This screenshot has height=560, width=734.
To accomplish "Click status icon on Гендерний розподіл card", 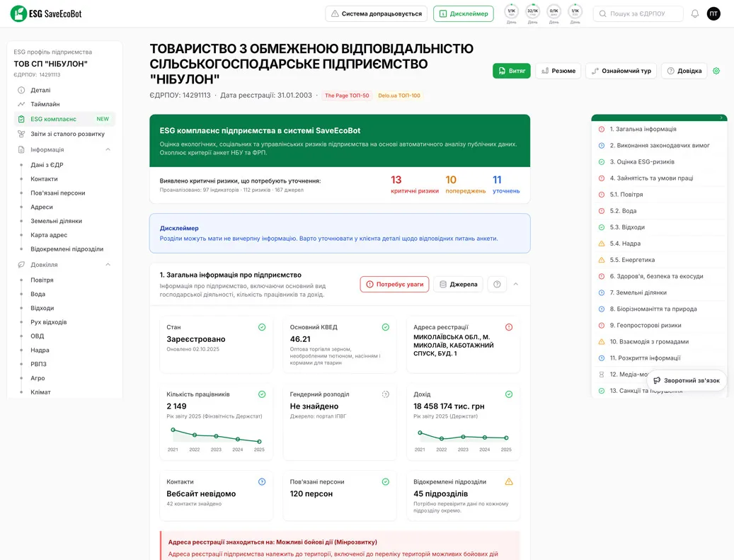I will pos(386,394).
